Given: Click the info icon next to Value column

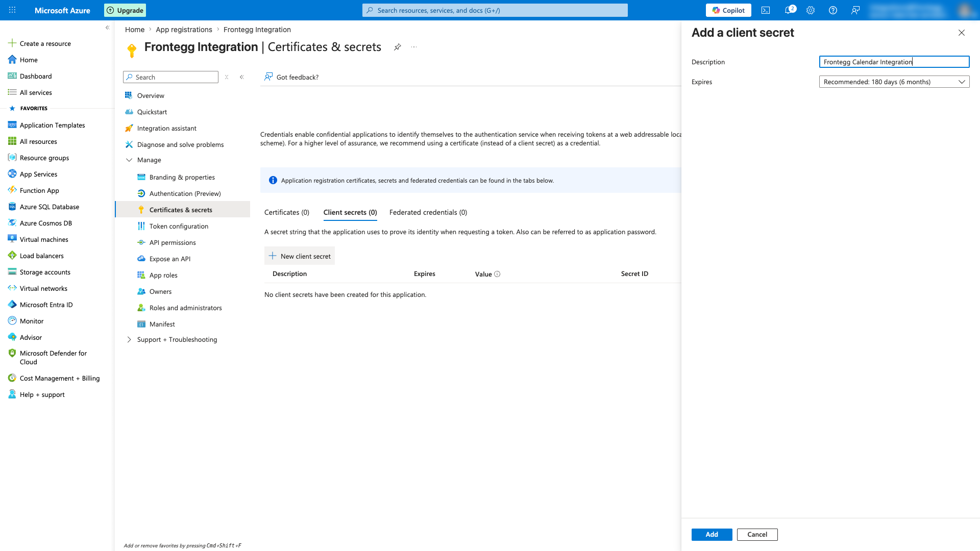Looking at the screenshot, I should tap(497, 274).
